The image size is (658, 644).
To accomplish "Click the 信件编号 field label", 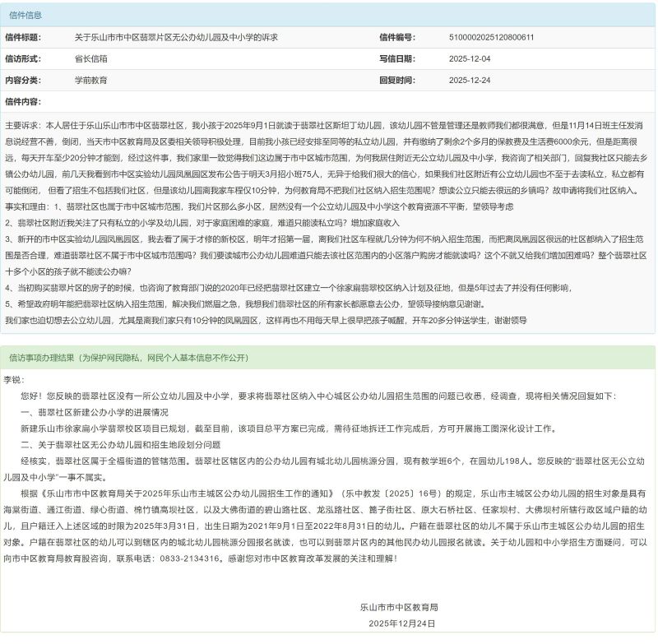I will [x=396, y=38].
